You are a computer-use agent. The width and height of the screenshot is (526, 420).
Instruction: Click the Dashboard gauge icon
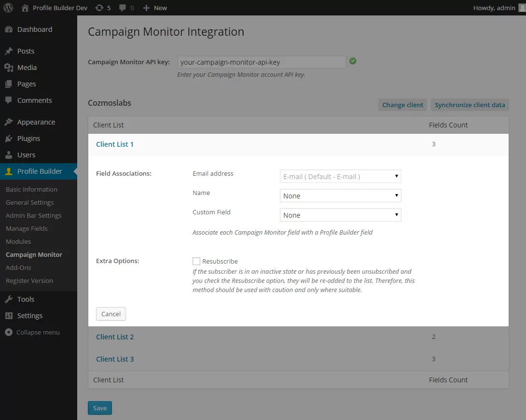pyautogui.click(x=9, y=29)
